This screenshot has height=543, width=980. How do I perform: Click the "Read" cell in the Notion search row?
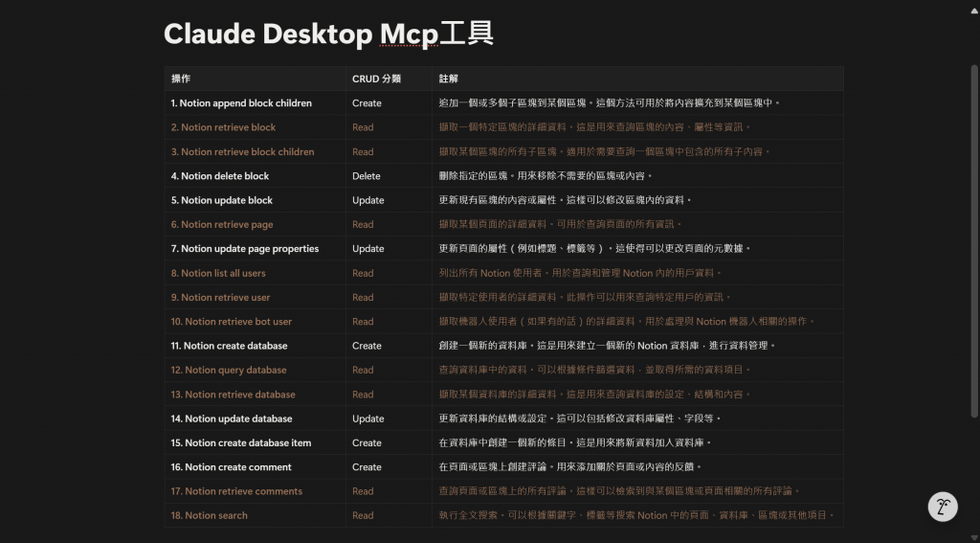389,515
